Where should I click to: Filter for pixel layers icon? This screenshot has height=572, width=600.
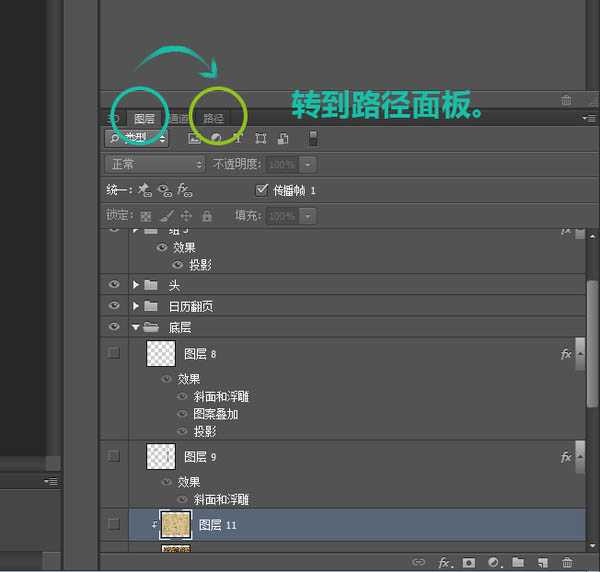195,138
